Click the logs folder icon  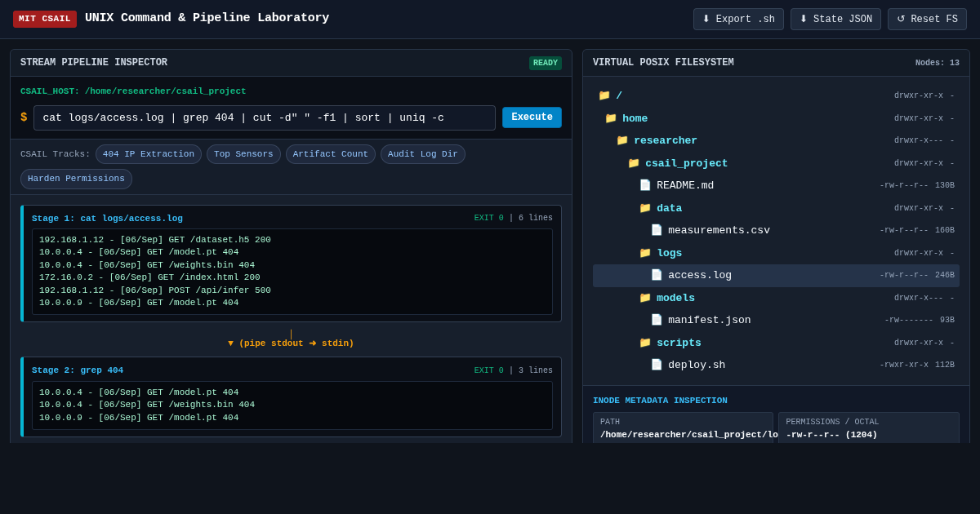pyautogui.click(x=645, y=253)
